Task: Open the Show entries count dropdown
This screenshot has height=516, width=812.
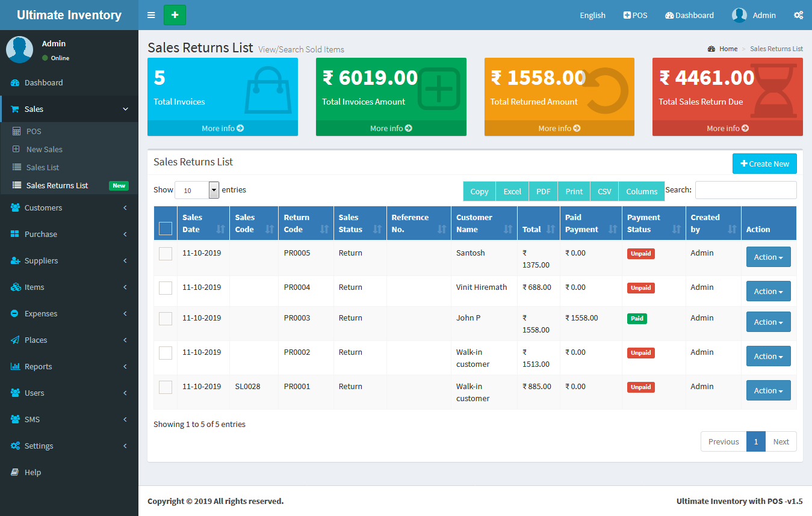Action: 197,190
